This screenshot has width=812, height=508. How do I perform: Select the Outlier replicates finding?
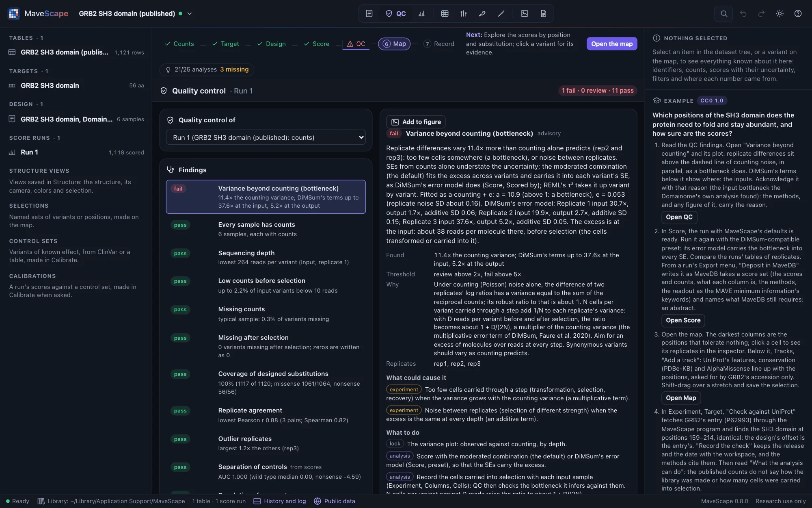266,443
